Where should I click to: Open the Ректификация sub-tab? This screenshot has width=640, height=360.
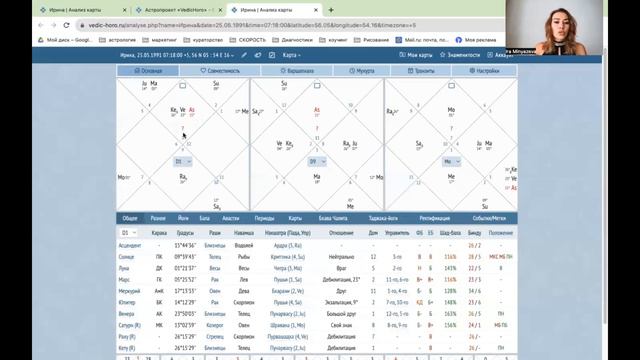click(435, 218)
